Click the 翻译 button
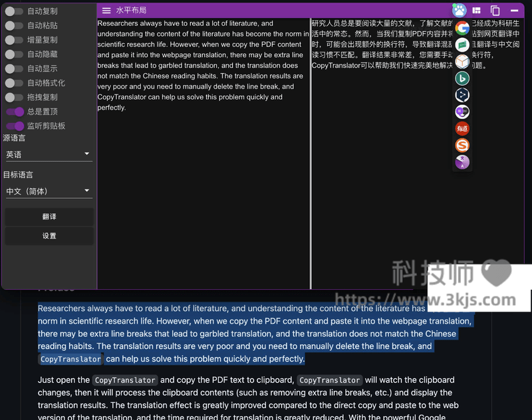 coord(49,217)
